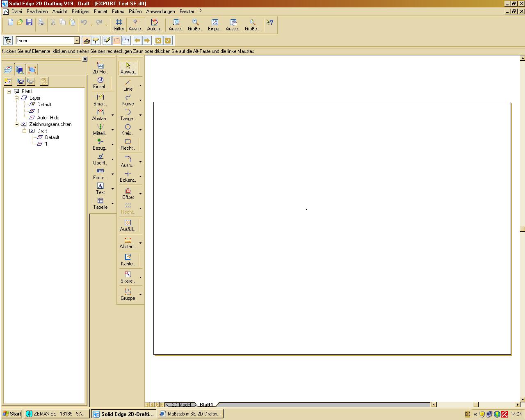Click the show layer icon in the panel
This screenshot has height=420, width=525.
coord(21,81)
